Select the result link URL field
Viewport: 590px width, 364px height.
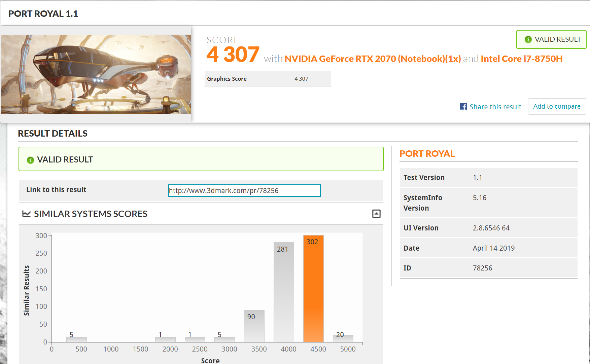244,190
